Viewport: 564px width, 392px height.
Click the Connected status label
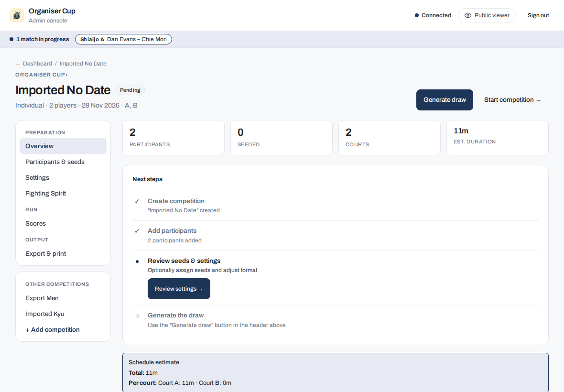point(436,15)
